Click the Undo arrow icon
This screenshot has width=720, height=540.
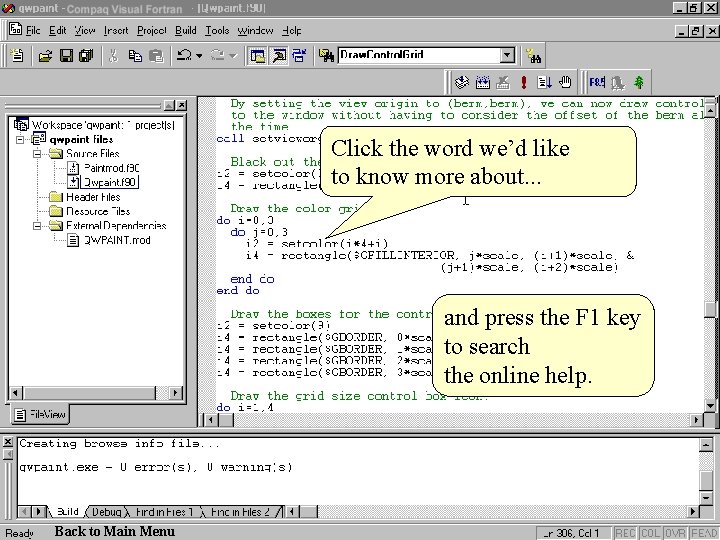pyautogui.click(x=184, y=56)
